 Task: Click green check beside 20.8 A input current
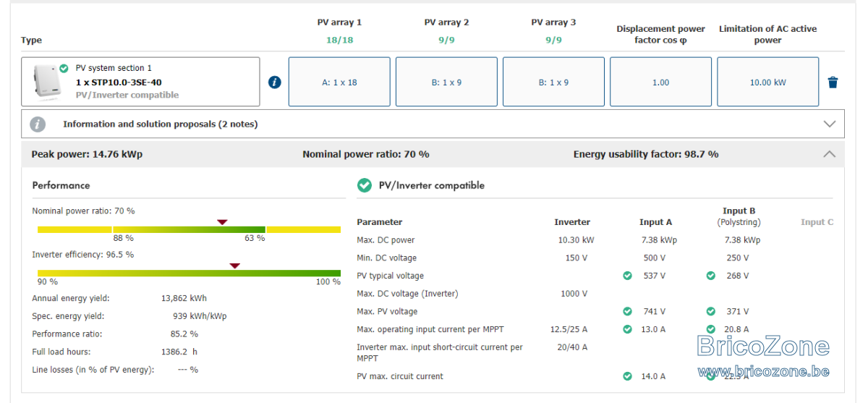(710, 329)
